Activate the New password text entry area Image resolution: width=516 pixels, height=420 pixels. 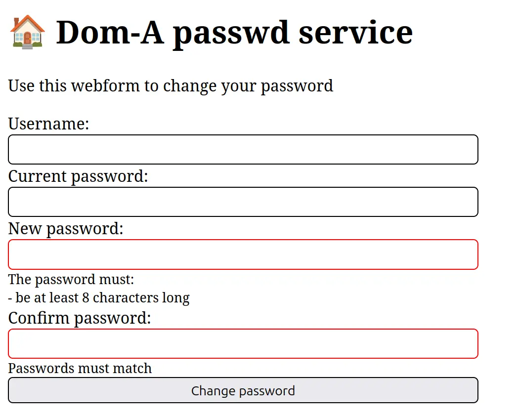point(243,254)
